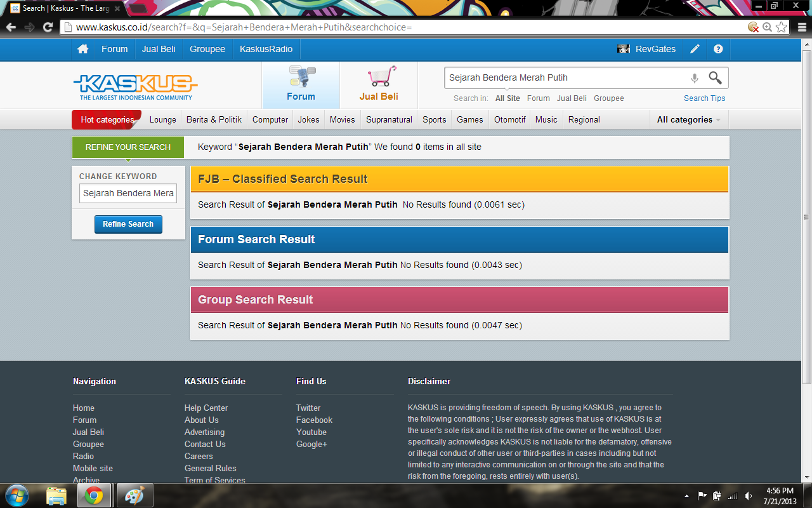Click the REFINE YOUR SEARCH header
This screenshot has width=812, height=508.
(x=128, y=147)
